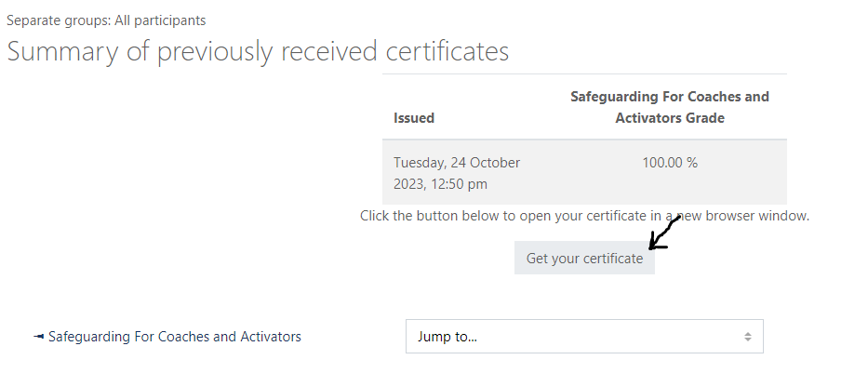The image size is (868, 373).
Task: Open the Safeguarding For Coaches and Activators link
Action: (174, 337)
